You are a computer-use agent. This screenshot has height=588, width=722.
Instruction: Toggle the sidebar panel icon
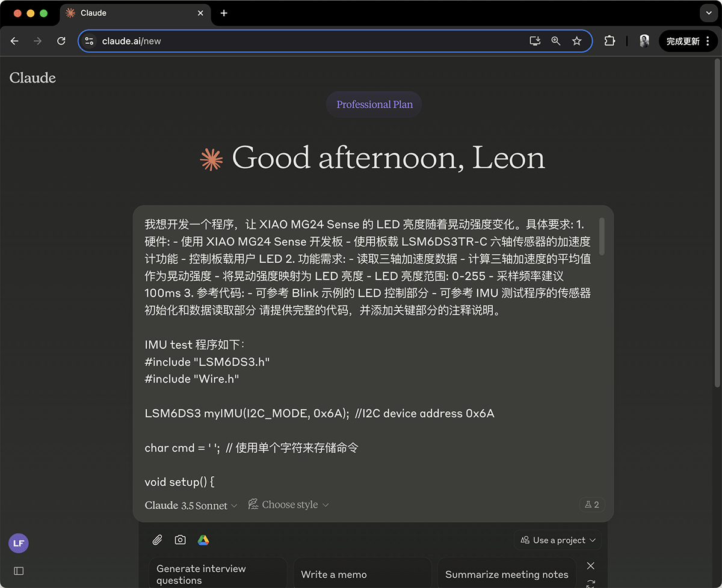pyautogui.click(x=19, y=571)
